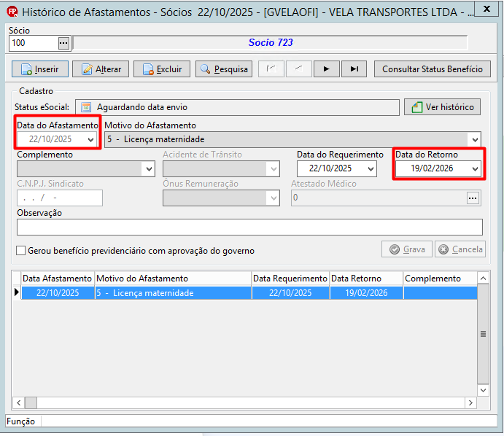Viewport: 504px width, 436px height.
Task: Click the grid row indicator arrow
Action: 17,292
